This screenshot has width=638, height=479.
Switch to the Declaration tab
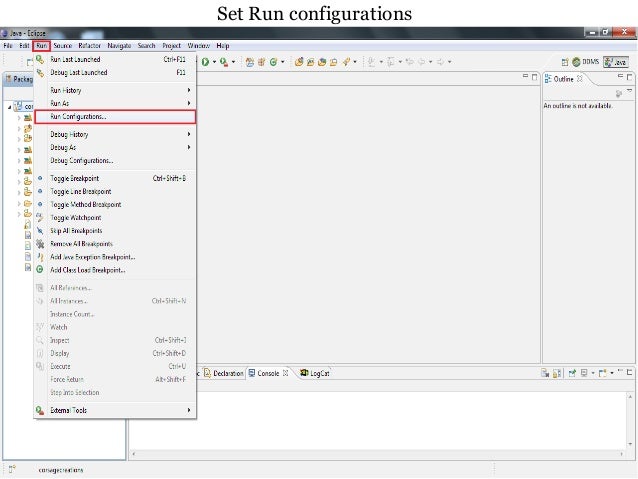coord(224,373)
